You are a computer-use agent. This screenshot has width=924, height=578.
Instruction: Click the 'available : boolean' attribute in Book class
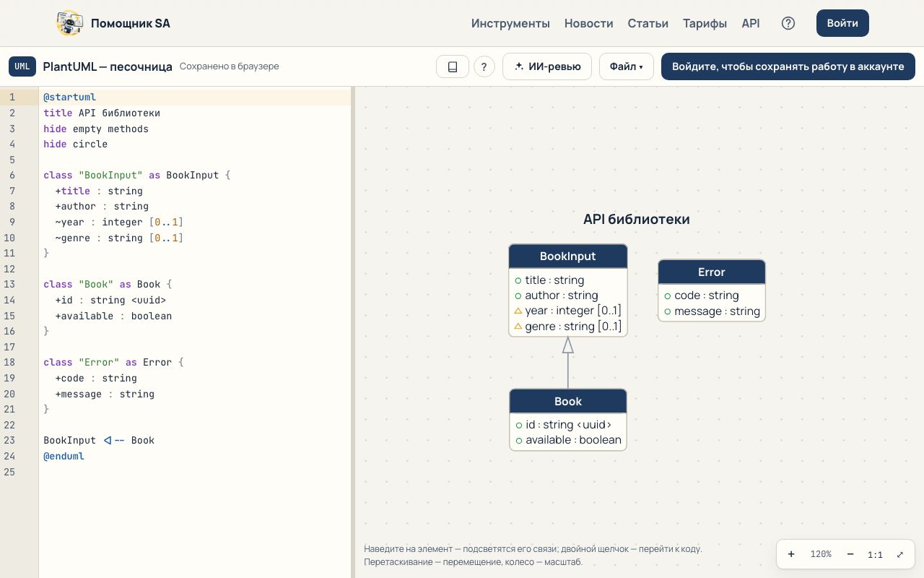(x=568, y=440)
